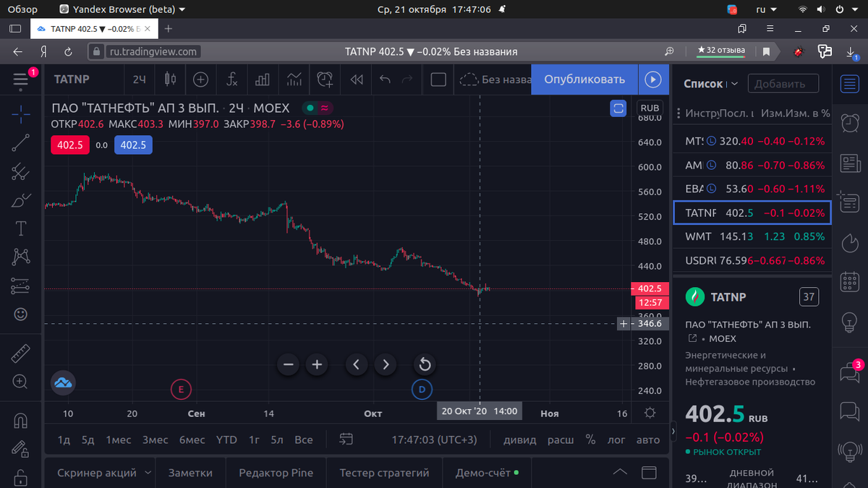Click the E earnings marker on timeline
The height and width of the screenshot is (488, 868).
(181, 390)
